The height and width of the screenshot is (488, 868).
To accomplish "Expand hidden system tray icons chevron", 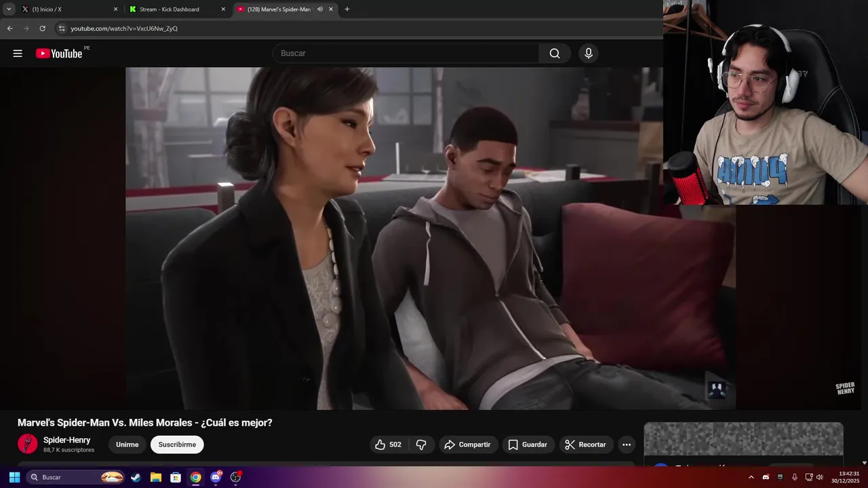I will (x=751, y=477).
